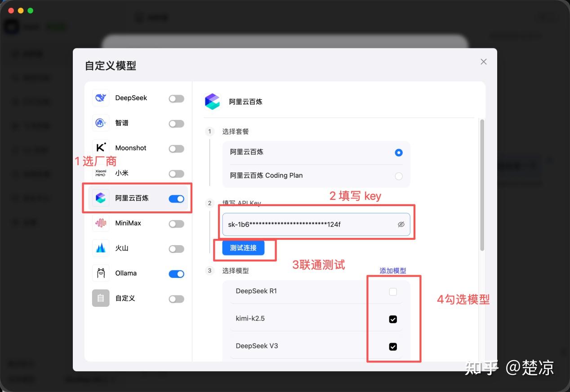570x392 pixels.
Task: Enable the 自定义 provider switch
Action: [x=176, y=299]
